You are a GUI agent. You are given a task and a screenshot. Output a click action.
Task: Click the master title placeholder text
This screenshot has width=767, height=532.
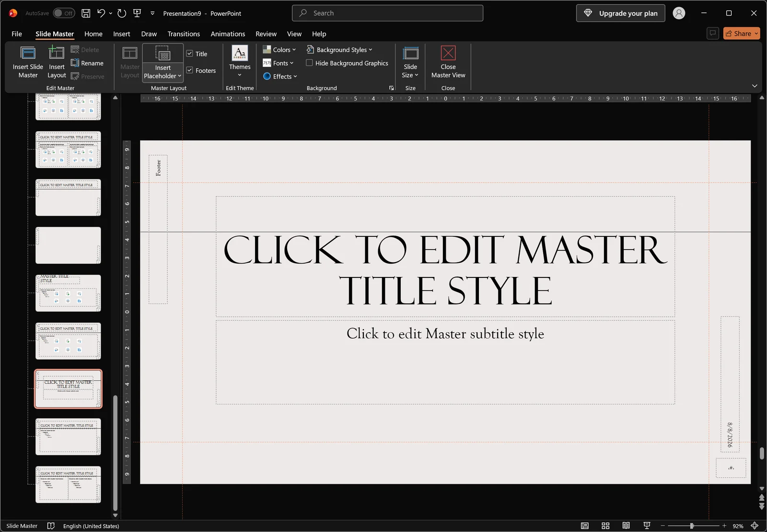(x=445, y=270)
